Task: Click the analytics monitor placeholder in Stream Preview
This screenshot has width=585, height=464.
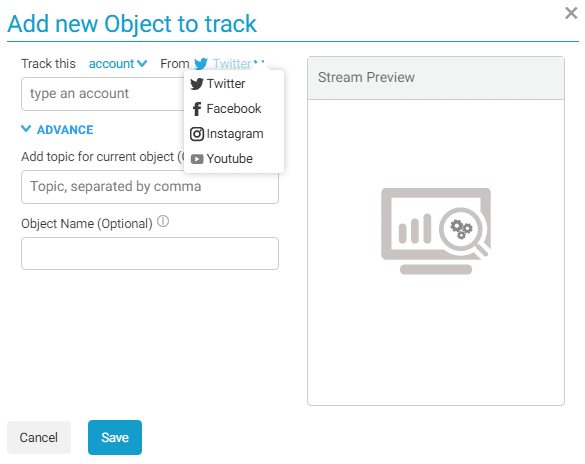Action: tap(435, 231)
